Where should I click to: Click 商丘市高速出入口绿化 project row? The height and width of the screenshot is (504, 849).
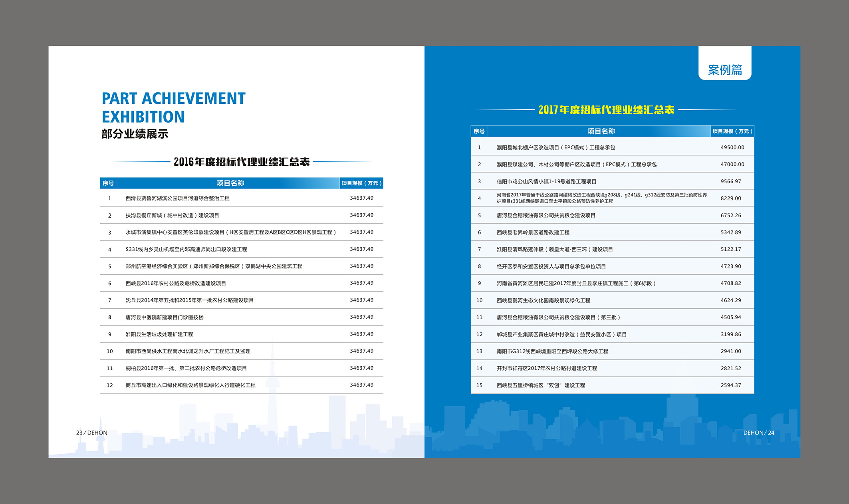point(190,385)
